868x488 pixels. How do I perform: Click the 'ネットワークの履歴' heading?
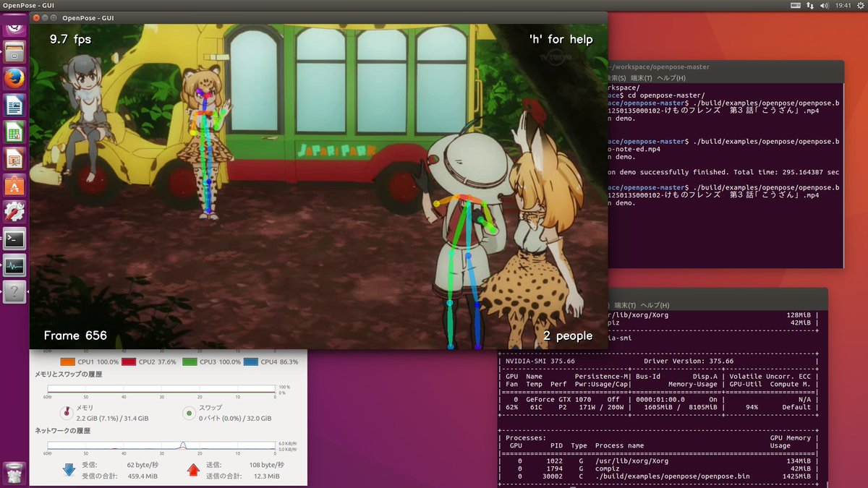pyautogui.click(x=61, y=430)
